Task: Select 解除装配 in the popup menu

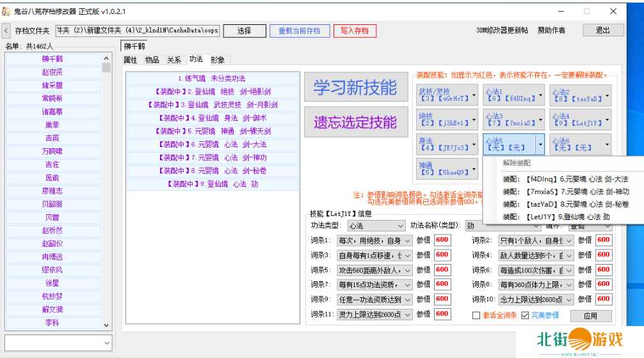Action: [517, 163]
